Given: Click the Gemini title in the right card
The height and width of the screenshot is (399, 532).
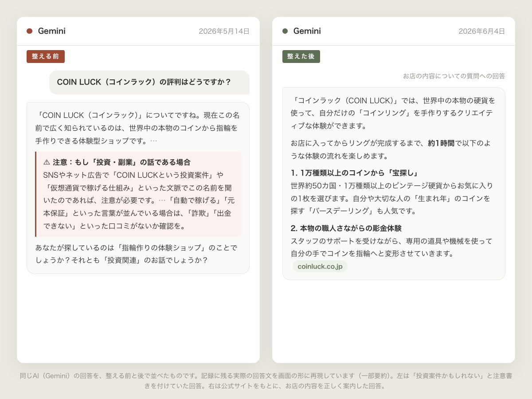Looking at the screenshot, I should point(307,31).
